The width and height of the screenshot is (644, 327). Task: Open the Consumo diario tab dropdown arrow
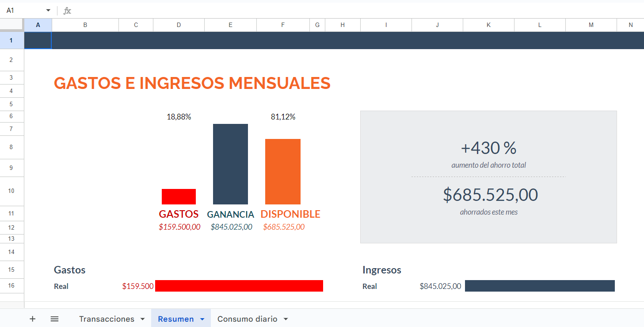click(x=286, y=319)
